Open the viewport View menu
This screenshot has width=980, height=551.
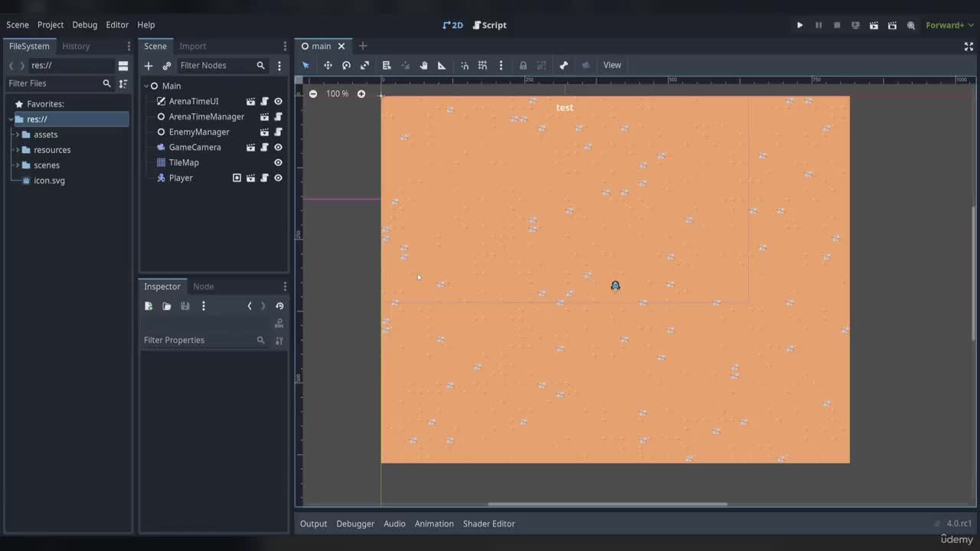click(612, 65)
